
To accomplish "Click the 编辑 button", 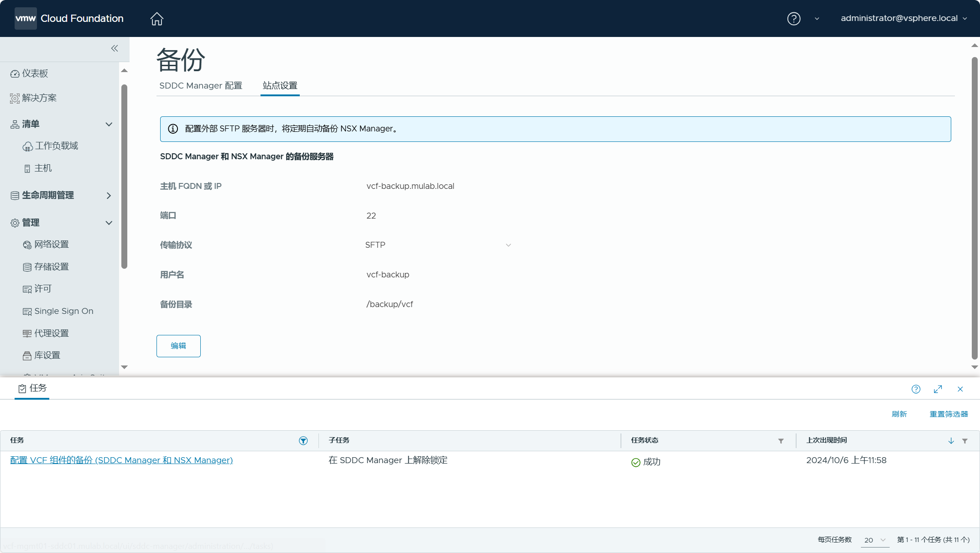I will coord(178,346).
